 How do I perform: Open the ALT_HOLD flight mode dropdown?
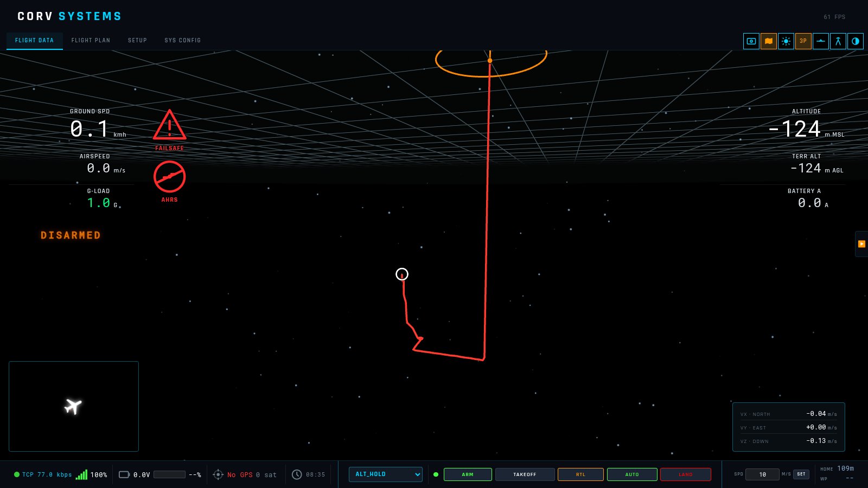(386, 474)
